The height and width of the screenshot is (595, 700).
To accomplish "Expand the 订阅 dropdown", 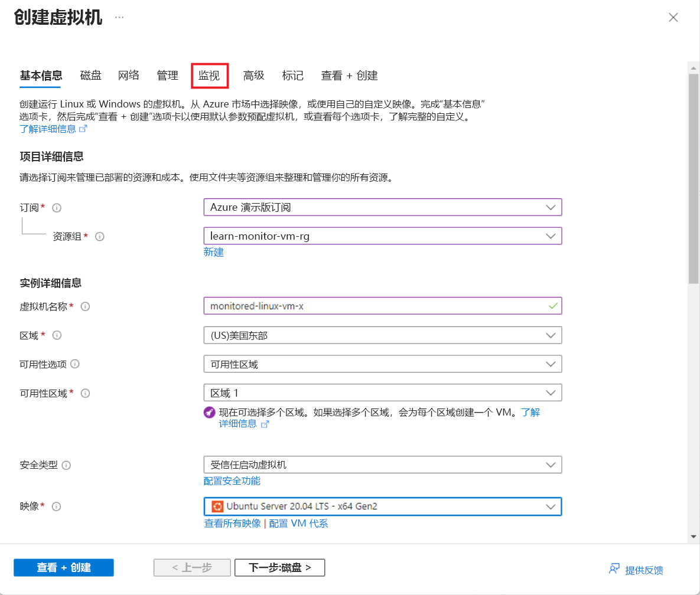I will point(383,207).
